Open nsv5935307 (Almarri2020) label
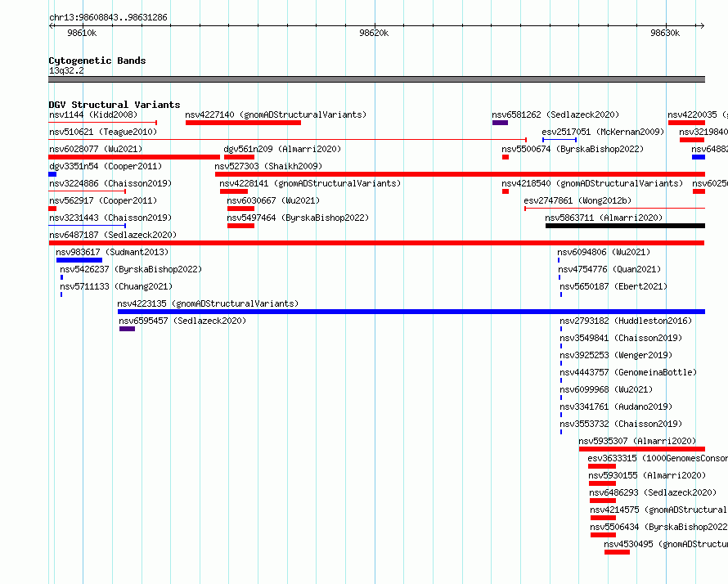728x584 pixels. [637, 441]
